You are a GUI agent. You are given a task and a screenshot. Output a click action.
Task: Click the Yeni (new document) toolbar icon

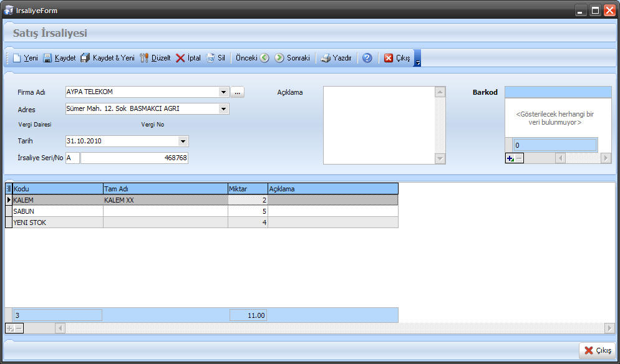17,58
